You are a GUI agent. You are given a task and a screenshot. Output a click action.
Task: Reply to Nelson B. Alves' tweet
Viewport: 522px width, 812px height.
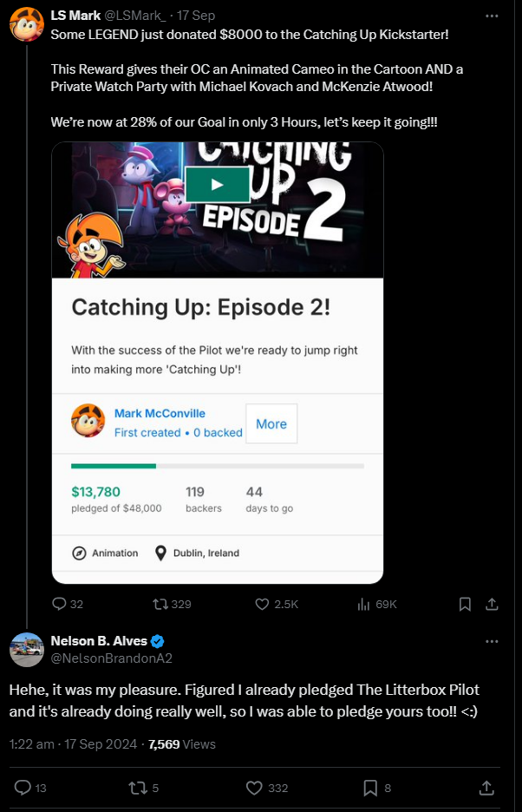pyautogui.click(x=23, y=787)
